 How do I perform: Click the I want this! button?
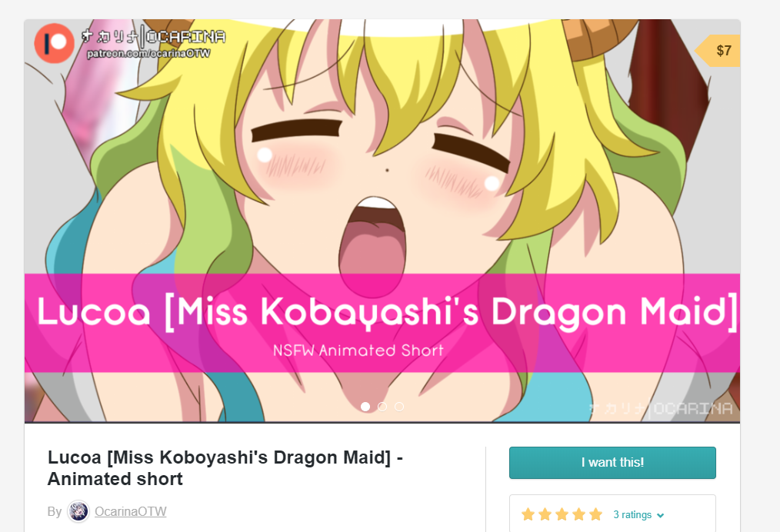pyautogui.click(x=612, y=463)
